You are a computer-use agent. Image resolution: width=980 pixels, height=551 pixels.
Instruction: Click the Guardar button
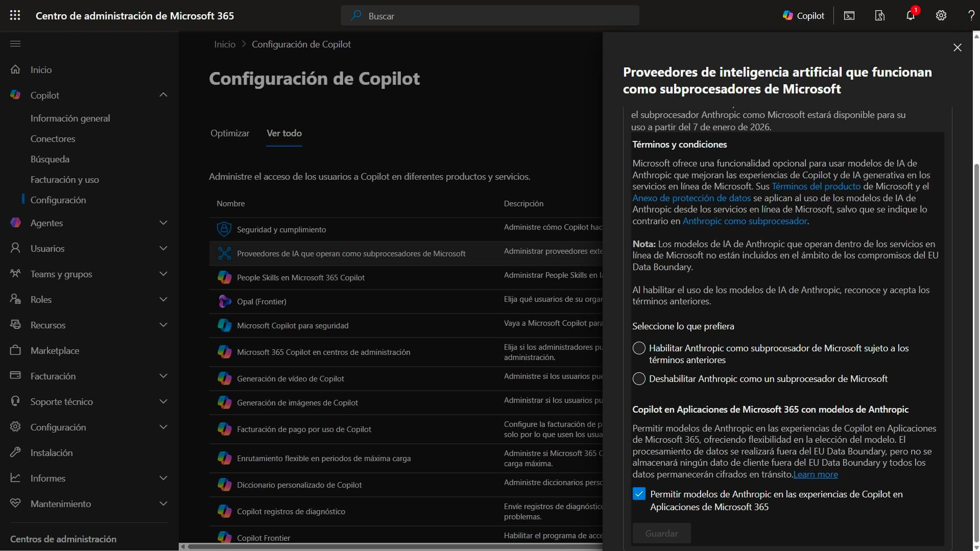click(x=661, y=533)
